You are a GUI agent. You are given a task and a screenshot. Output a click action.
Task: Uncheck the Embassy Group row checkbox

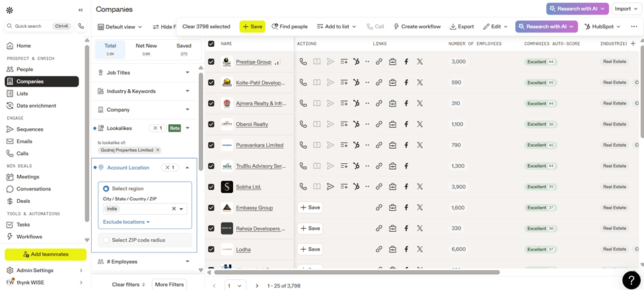point(211,207)
